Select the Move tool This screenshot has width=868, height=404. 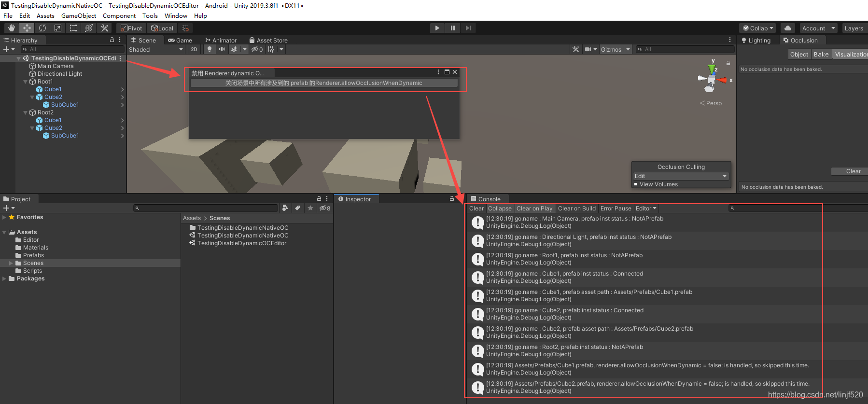click(27, 28)
